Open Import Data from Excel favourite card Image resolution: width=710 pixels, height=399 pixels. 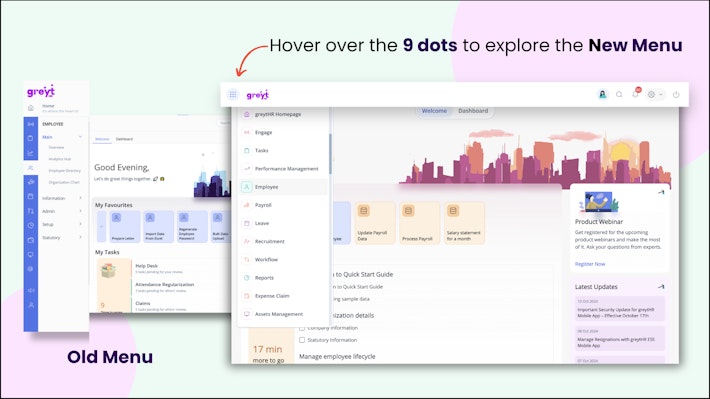158,226
